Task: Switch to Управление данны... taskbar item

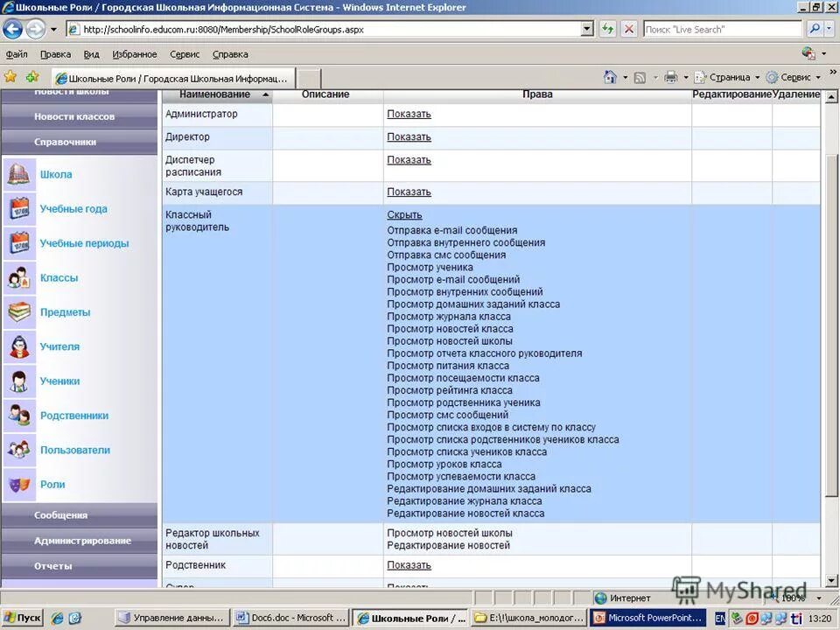Action: [172, 619]
